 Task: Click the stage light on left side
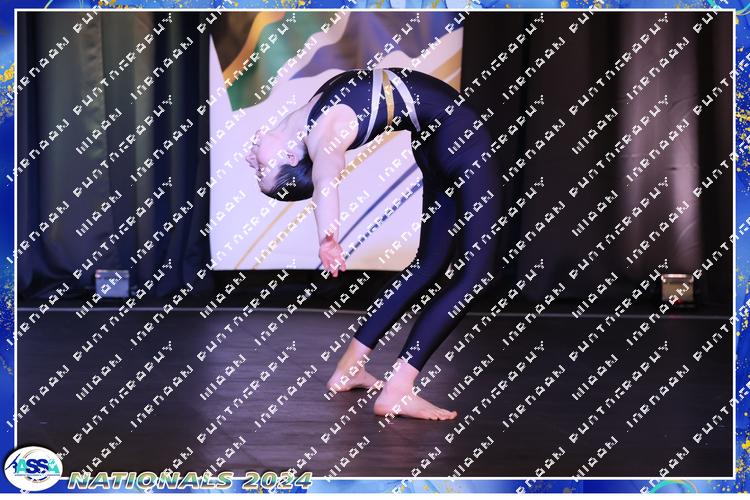pos(111,284)
